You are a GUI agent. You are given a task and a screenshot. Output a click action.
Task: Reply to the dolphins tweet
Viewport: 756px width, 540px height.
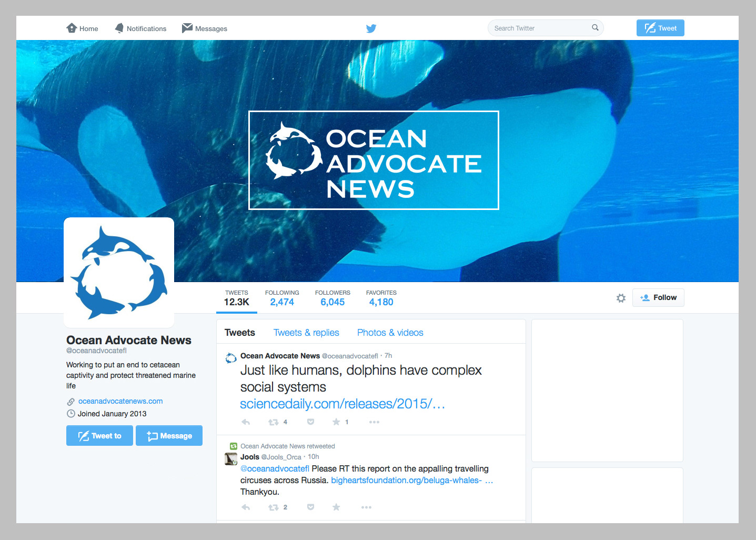click(x=246, y=422)
